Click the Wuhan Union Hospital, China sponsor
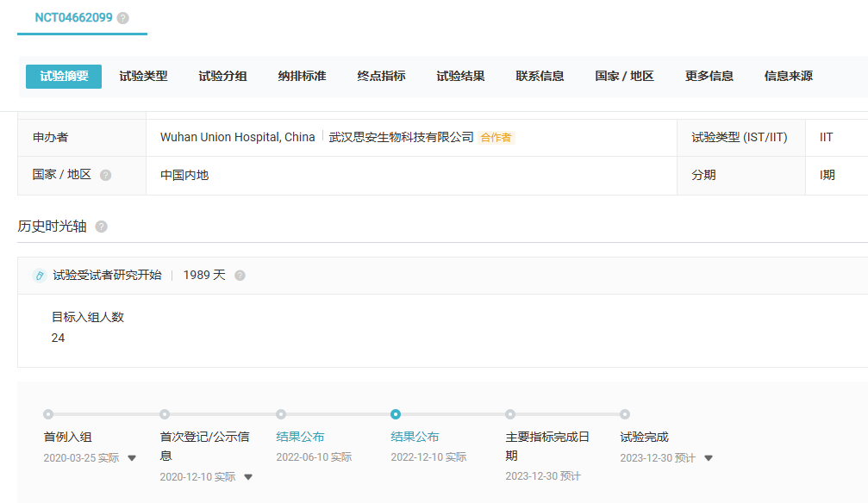 pyautogui.click(x=237, y=137)
